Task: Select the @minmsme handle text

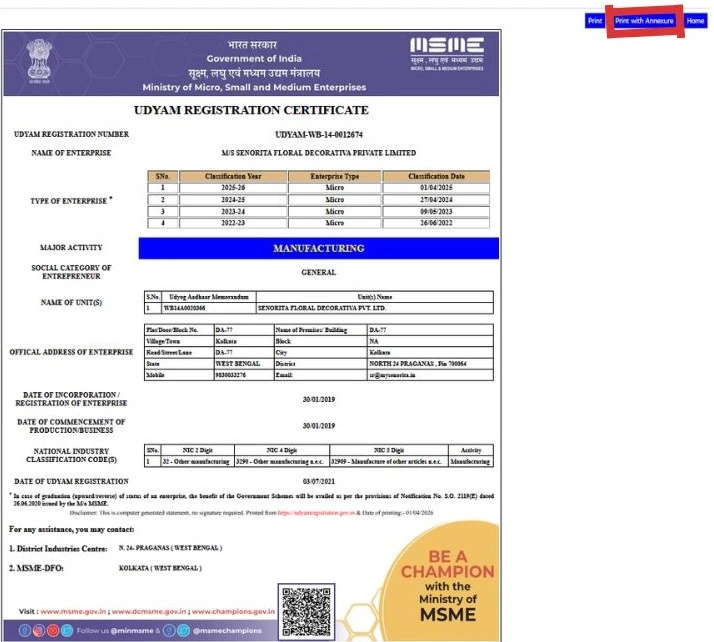Action: tap(132, 631)
